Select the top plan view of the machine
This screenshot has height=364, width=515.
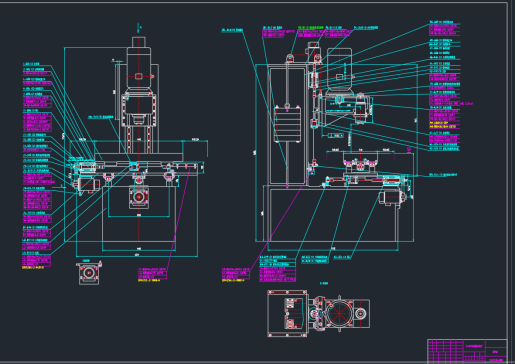(318, 313)
